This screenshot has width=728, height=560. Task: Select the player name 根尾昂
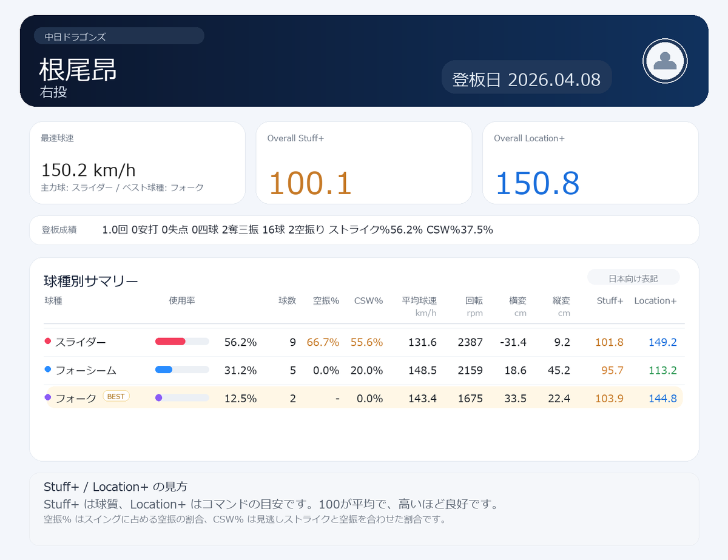pyautogui.click(x=78, y=70)
